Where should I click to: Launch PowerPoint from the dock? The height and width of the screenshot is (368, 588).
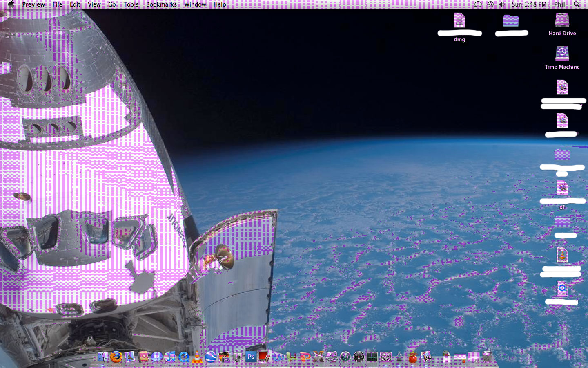point(305,357)
